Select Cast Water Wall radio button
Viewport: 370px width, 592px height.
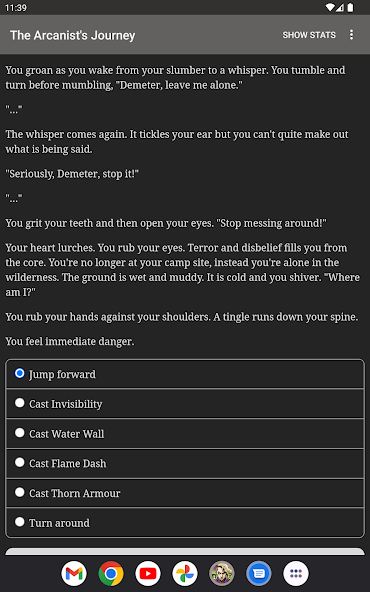pyautogui.click(x=185, y=433)
